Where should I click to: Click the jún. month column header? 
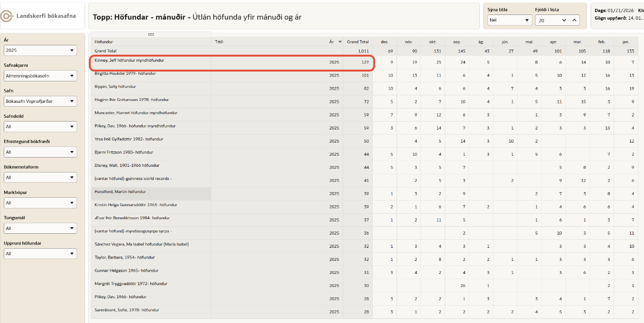[505, 42]
